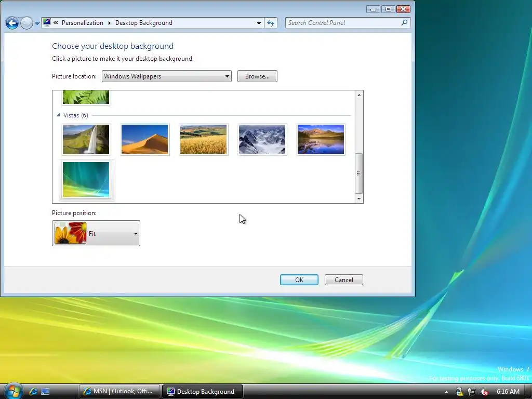
Task: Select the wheat field wallpaper
Action: pyautogui.click(x=203, y=139)
